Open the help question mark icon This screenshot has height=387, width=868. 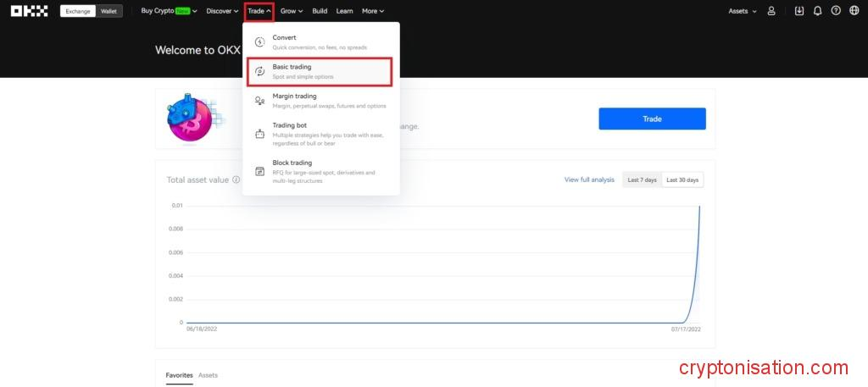pos(836,11)
